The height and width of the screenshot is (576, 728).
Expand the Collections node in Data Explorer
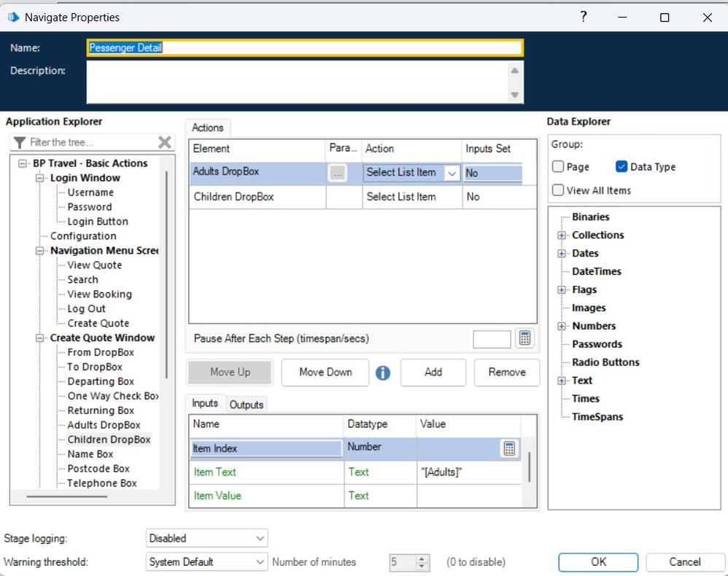tap(562, 235)
